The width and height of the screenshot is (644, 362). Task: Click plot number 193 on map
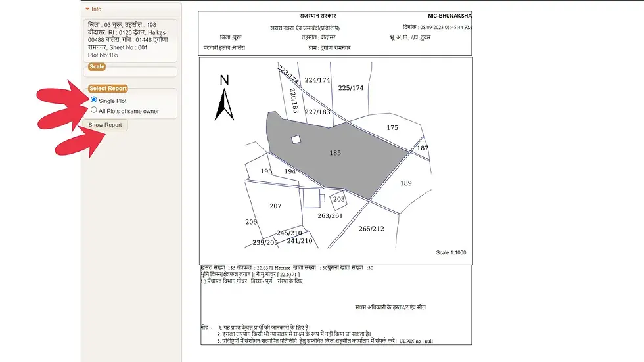click(266, 171)
